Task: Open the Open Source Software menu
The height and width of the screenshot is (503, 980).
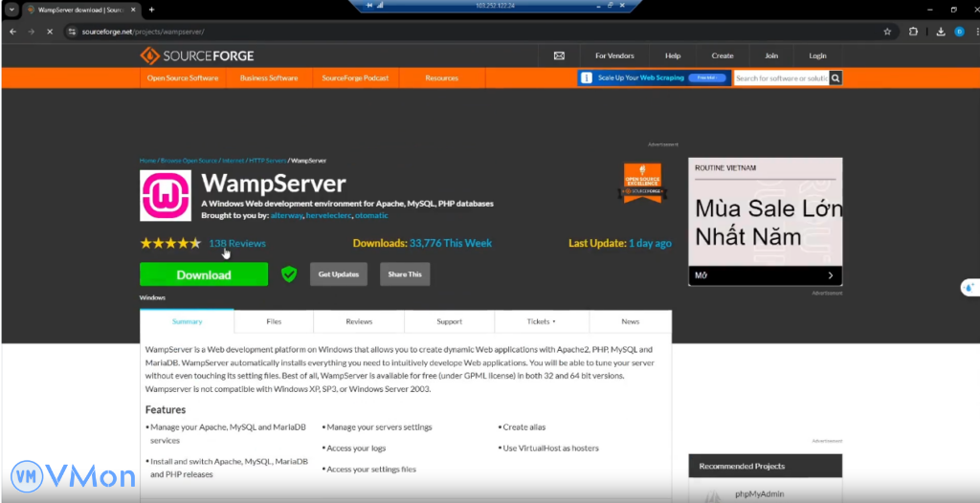Action: coord(183,78)
